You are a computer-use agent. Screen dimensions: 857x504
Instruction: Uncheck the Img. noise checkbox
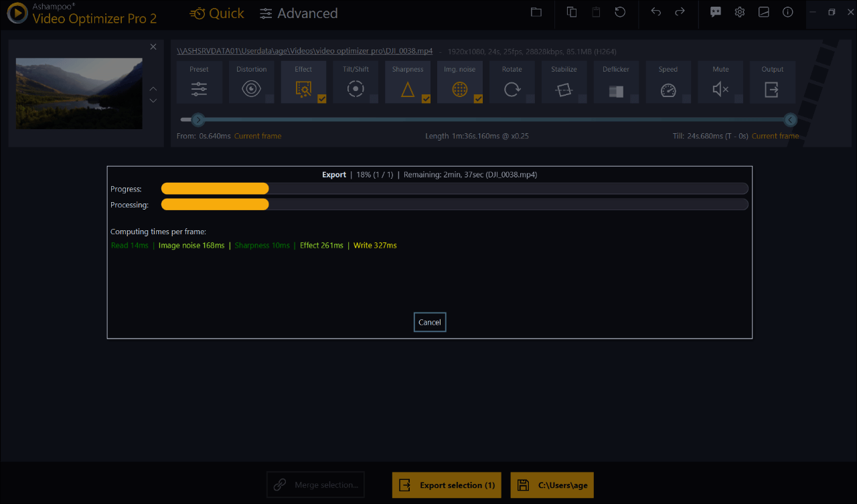[x=478, y=99]
